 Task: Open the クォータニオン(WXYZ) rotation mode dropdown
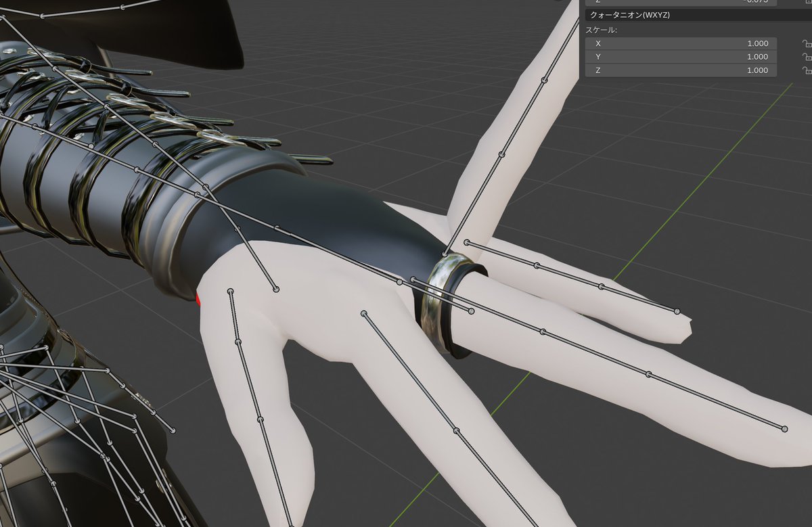click(697, 15)
